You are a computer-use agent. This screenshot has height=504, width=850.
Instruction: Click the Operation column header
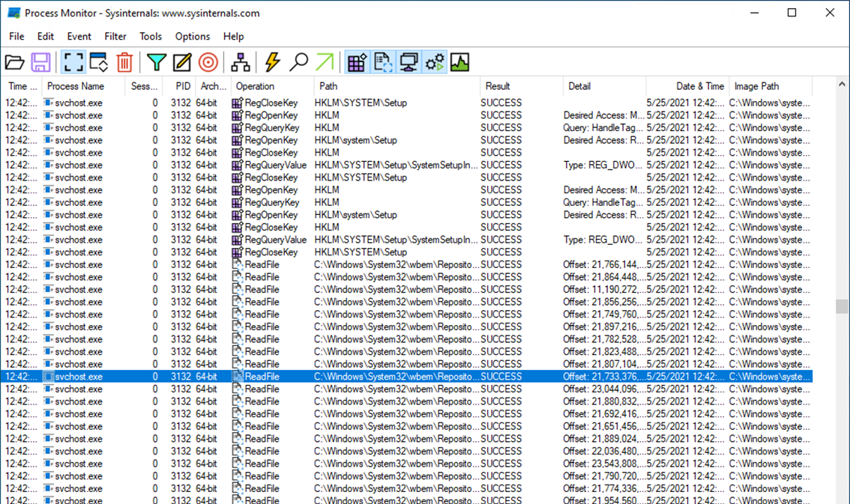(256, 86)
